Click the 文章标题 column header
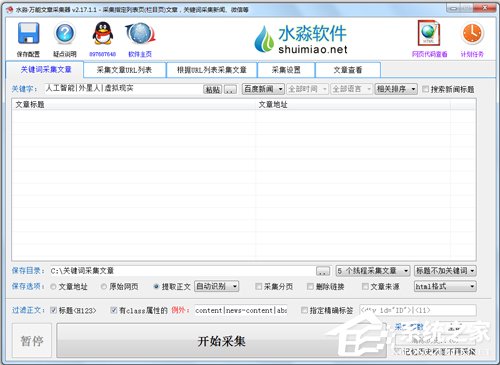The height and width of the screenshot is (365, 500). coord(133,105)
